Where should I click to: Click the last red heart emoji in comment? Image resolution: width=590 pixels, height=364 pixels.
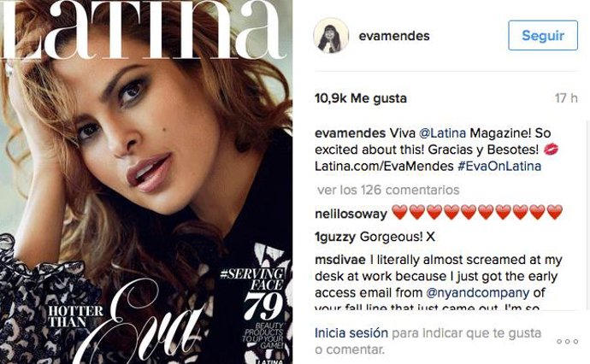click(x=555, y=213)
